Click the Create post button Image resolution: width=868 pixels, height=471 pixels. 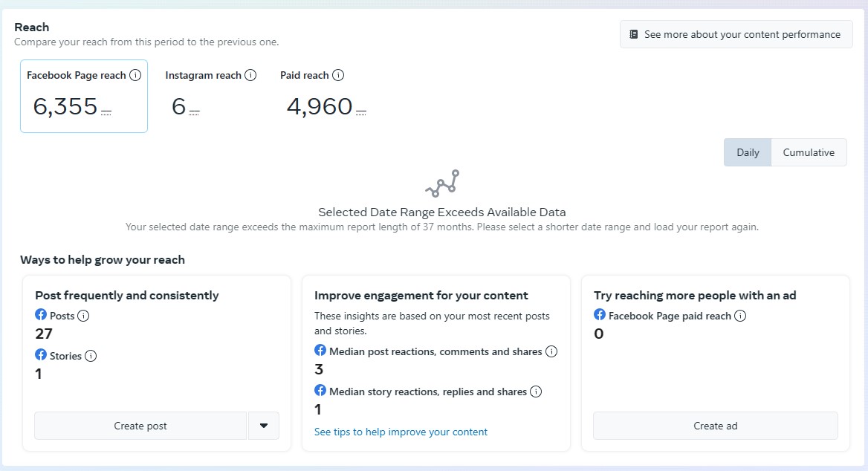(x=140, y=426)
